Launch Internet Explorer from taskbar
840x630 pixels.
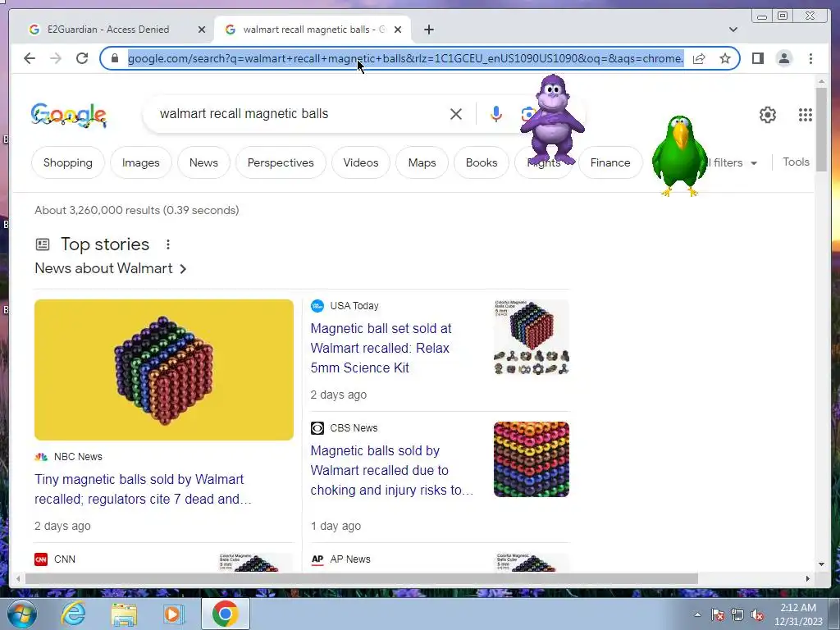pos(73,614)
